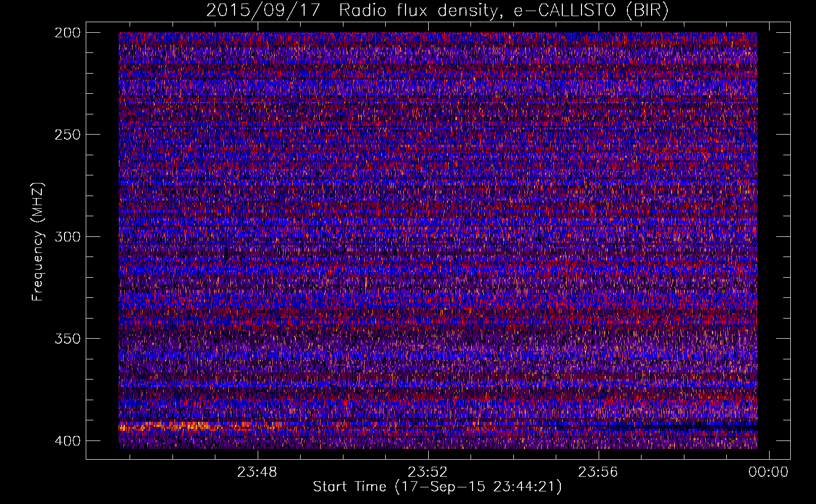816x504 pixels.
Task: Select the 300 frequency tick label
Action: [x=67, y=236]
